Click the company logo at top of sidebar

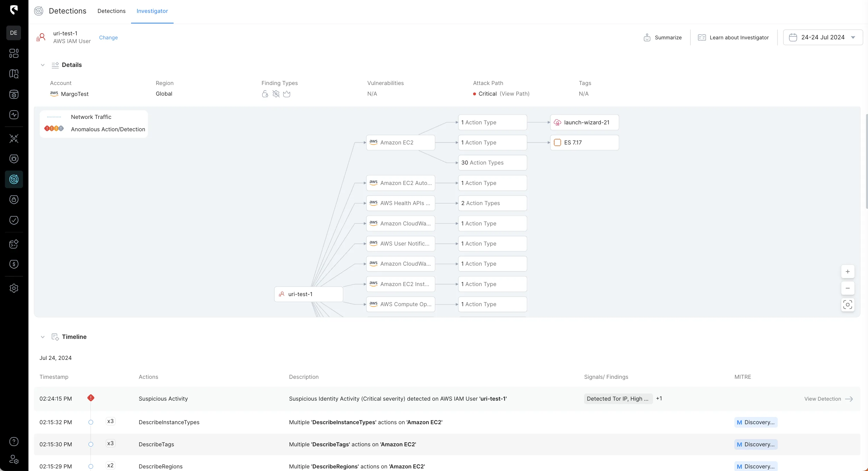click(14, 10)
